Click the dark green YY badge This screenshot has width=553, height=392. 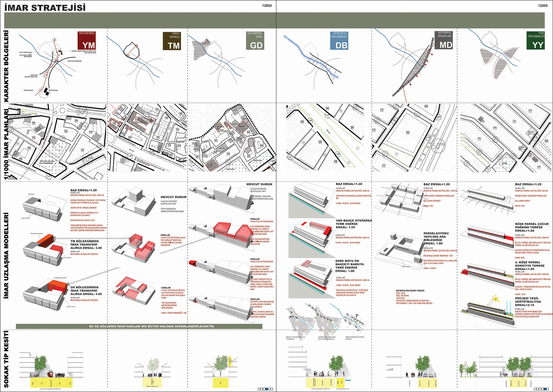tap(536, 40)
